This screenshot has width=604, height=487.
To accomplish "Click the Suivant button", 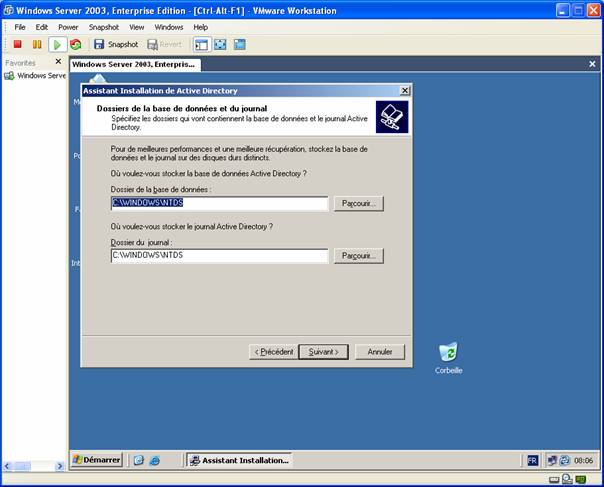I will coord(324,352).
